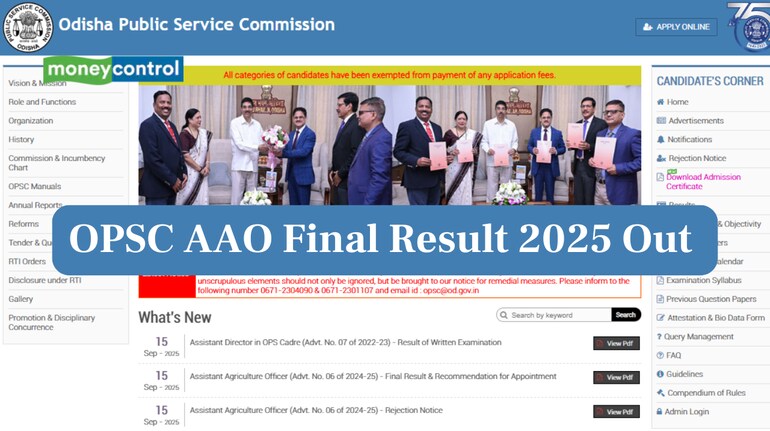
Task: Click the Search button beside keyword field
Action: pos(626,315)
